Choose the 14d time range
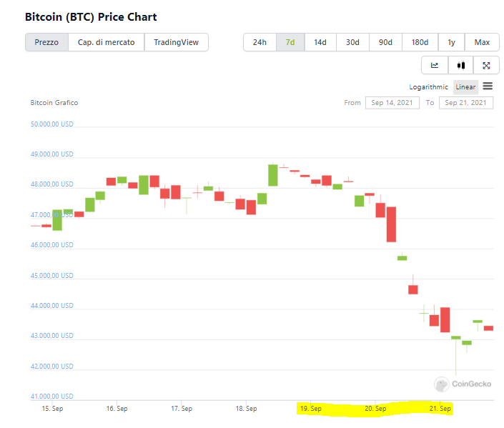 (x=320, y=42)
